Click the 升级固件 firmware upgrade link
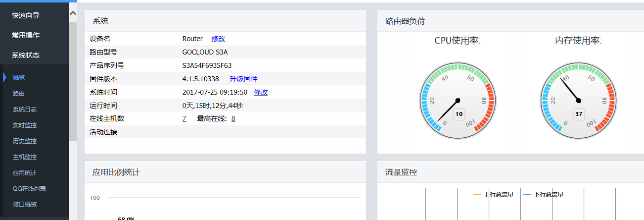Image resolution: width=644 pixels, height=220 pixels. 243,79
